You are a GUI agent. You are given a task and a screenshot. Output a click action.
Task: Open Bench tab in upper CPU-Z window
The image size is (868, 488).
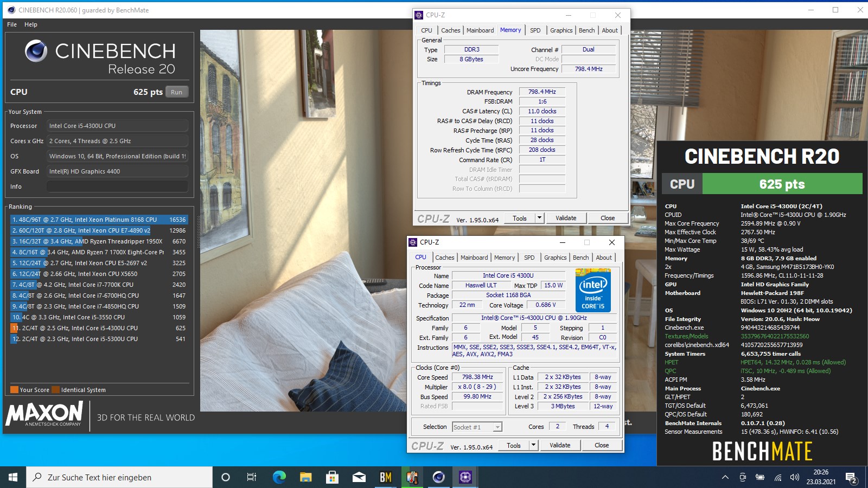point(587,30)
